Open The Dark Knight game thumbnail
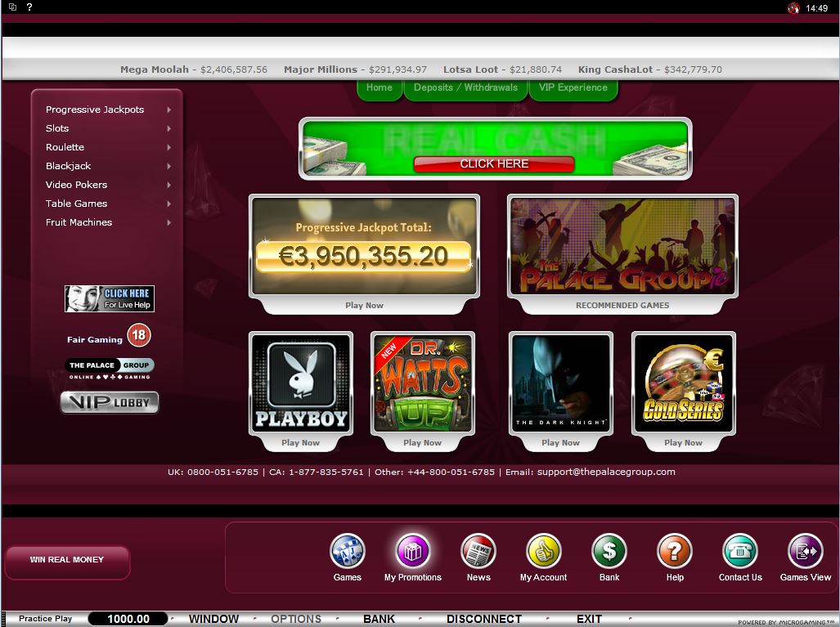 pos(561,383)
